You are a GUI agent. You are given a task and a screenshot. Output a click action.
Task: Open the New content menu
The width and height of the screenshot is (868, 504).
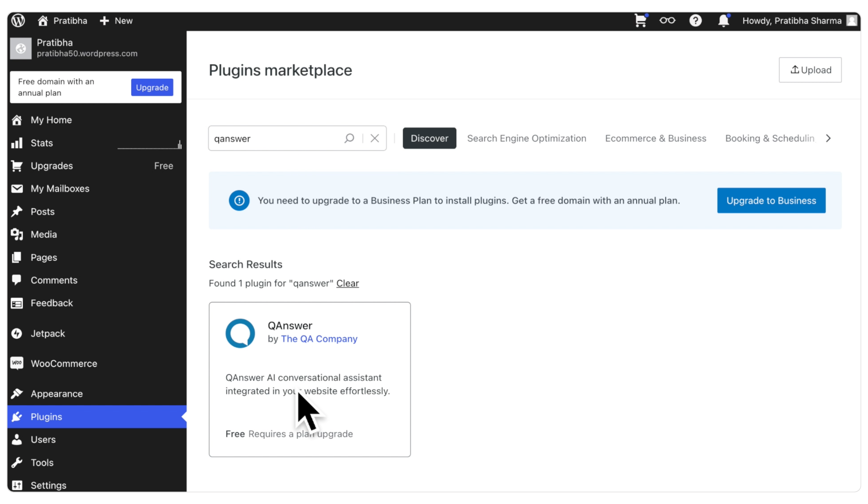[x=116, y=20]
